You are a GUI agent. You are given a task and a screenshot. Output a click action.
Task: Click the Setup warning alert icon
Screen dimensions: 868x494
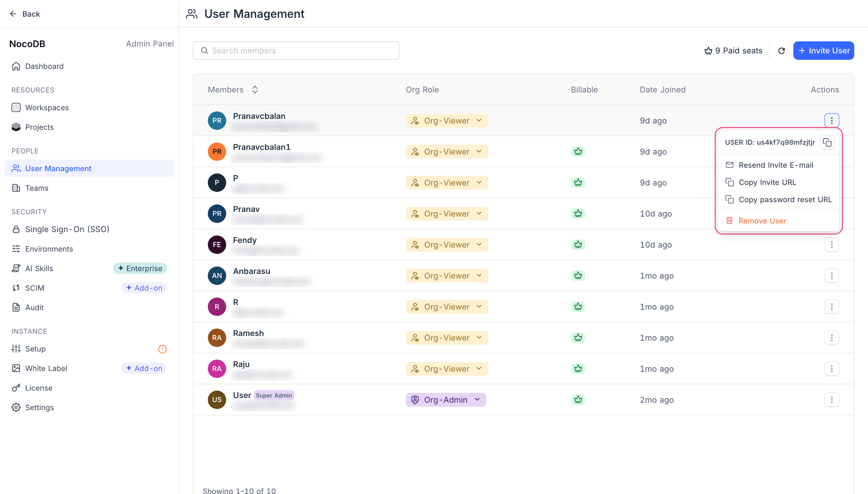pyautogui.click(x=162, y=349)
